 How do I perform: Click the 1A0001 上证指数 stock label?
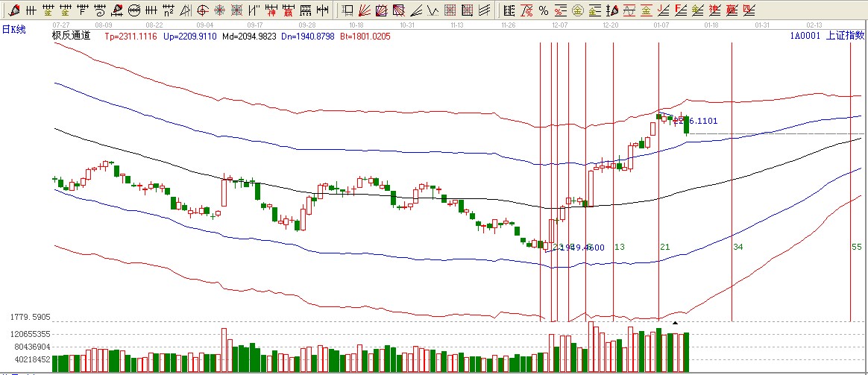[827, 36]
